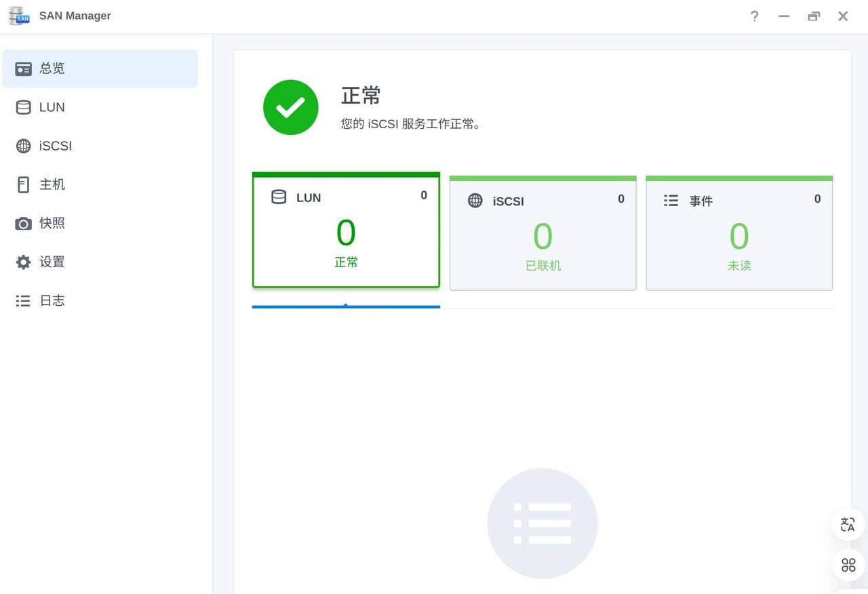The height and width of the screenshot is (594, 868).
Task: Click the 主机 host icon in sidebar
Action: (x=24, y=184)
